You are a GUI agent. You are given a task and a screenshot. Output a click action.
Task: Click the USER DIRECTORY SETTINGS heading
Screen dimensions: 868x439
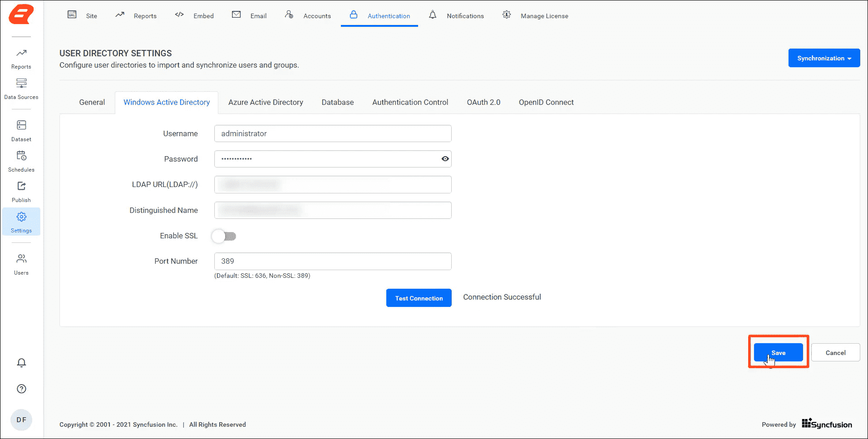pos(116,53)
